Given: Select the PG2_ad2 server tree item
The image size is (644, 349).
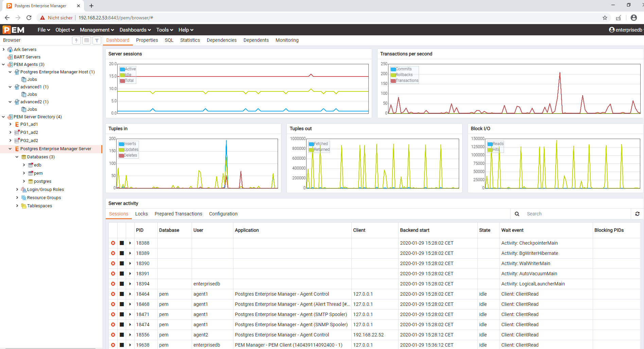Looking at the screenshot, I should [29, 140].
